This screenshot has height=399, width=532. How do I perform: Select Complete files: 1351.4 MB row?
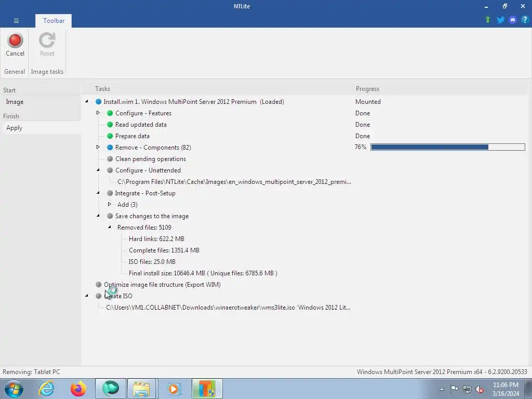(x=164, y=250)
